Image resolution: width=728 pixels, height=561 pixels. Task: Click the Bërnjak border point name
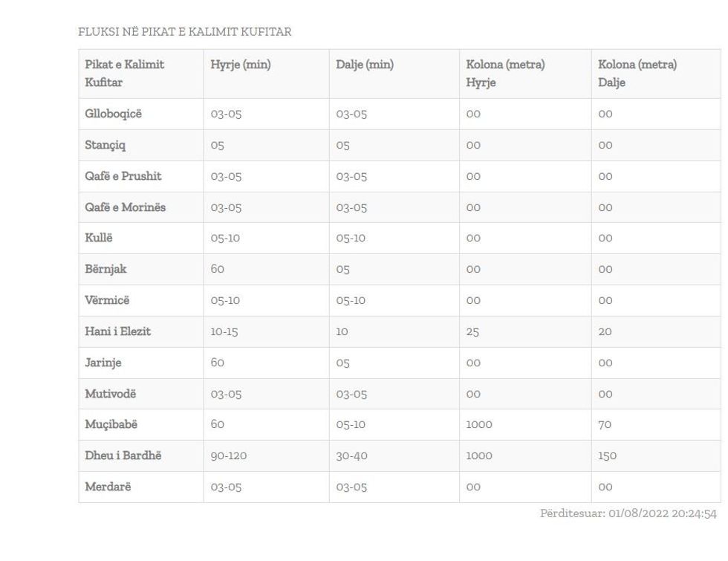[105, 269]
